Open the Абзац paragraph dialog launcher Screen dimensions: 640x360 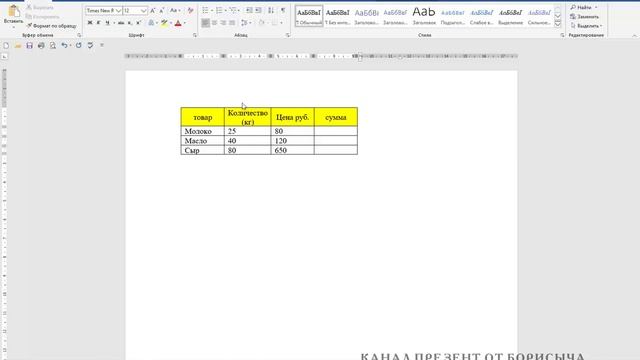tap(288, 36)
